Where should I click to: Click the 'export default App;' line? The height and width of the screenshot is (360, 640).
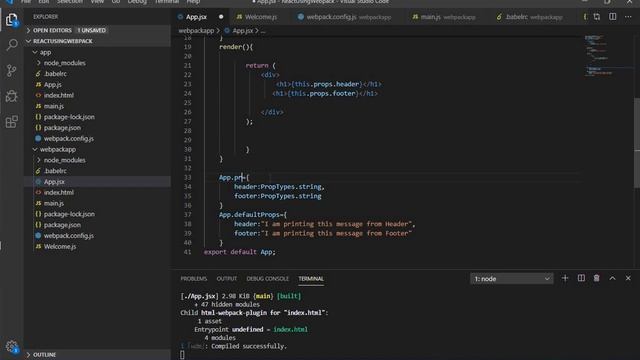point(240,252)
